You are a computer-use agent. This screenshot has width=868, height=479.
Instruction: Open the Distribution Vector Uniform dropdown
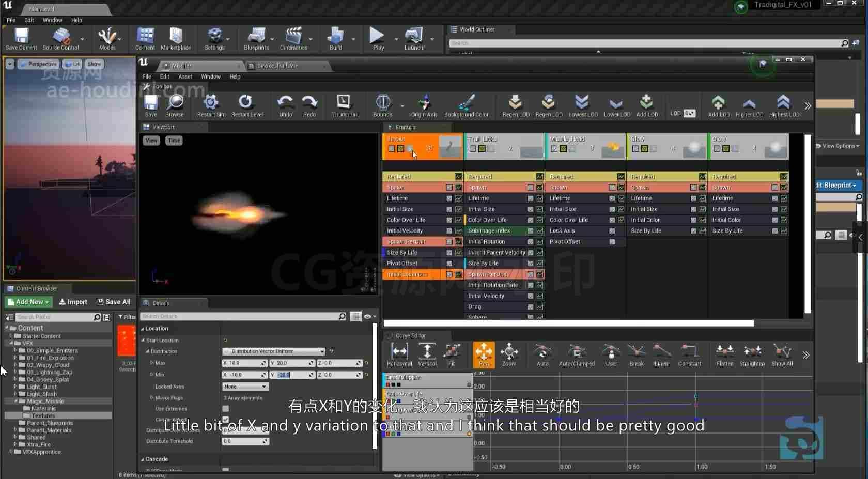click(x=274, y=351)
